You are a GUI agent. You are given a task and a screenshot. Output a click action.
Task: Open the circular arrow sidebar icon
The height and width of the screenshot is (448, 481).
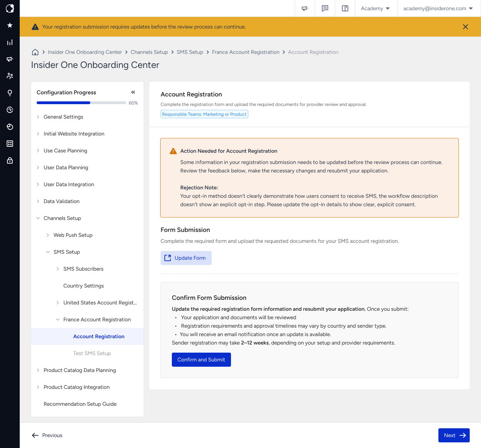pos(10,110)
